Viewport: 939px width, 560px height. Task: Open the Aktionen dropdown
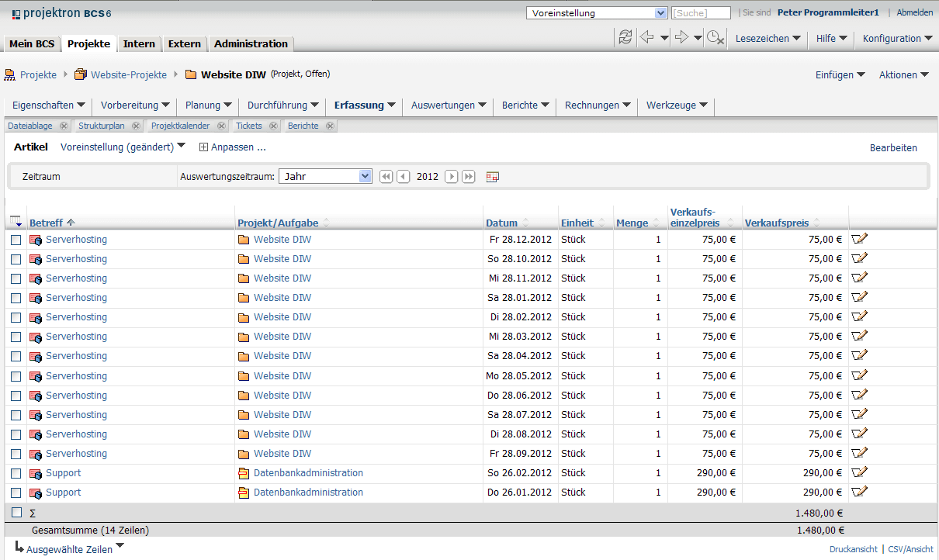(904, 74)
